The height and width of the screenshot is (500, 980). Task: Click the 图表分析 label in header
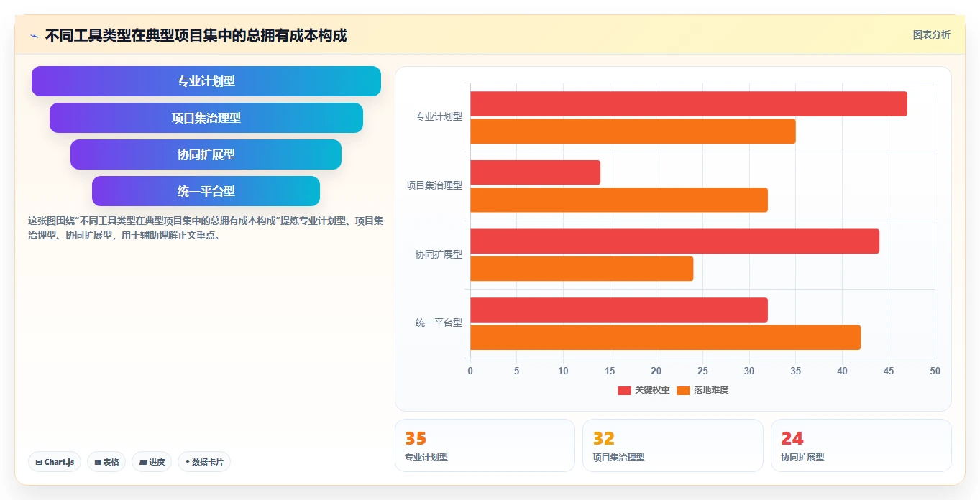[931, 34]
